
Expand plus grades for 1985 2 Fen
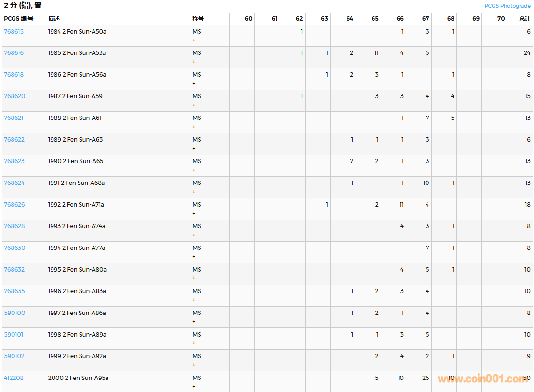(x=194, y=62)
